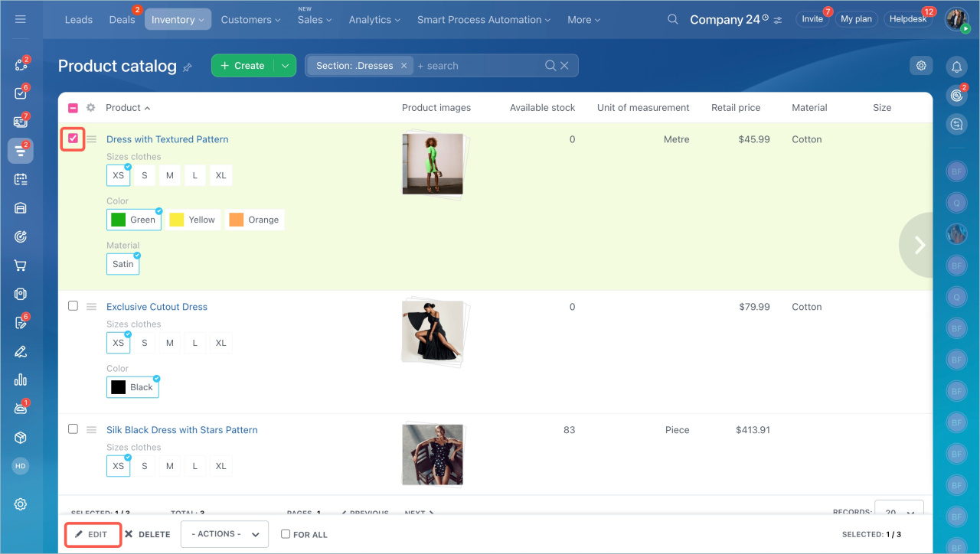Enable the FOR ALL checkbox
The width and height of the screenshot is (980, 554).
[286, 534]
